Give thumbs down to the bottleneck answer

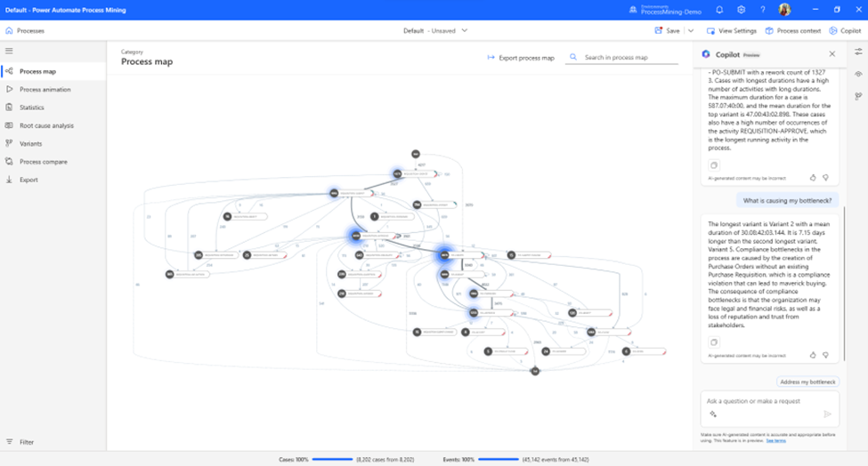click(x=825, y=355)
